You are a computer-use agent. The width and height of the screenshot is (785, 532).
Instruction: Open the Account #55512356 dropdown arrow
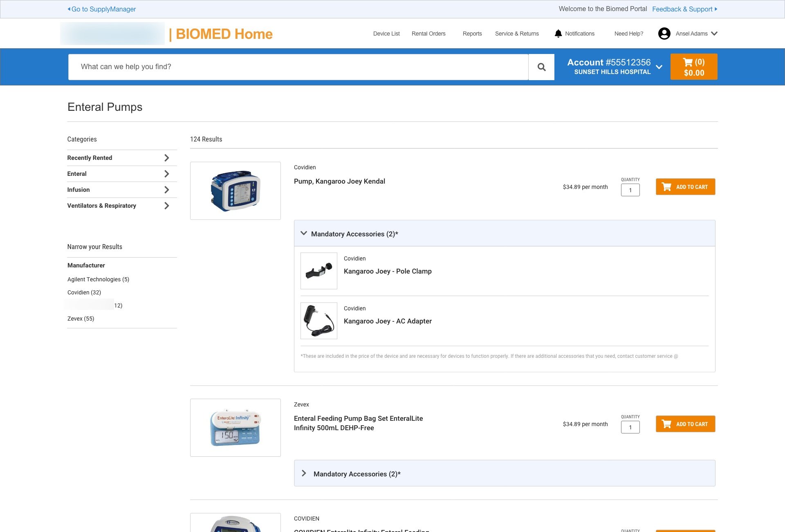click(659, 67)
